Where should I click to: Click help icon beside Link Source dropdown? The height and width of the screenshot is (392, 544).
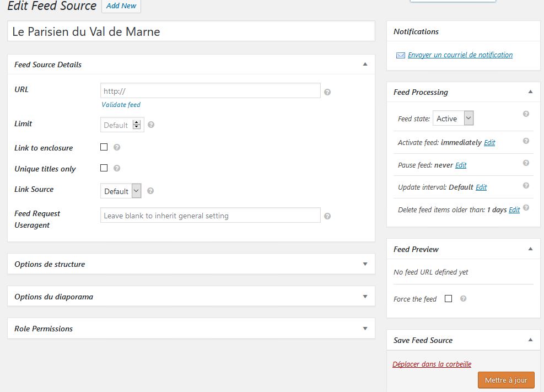[150, 191]
